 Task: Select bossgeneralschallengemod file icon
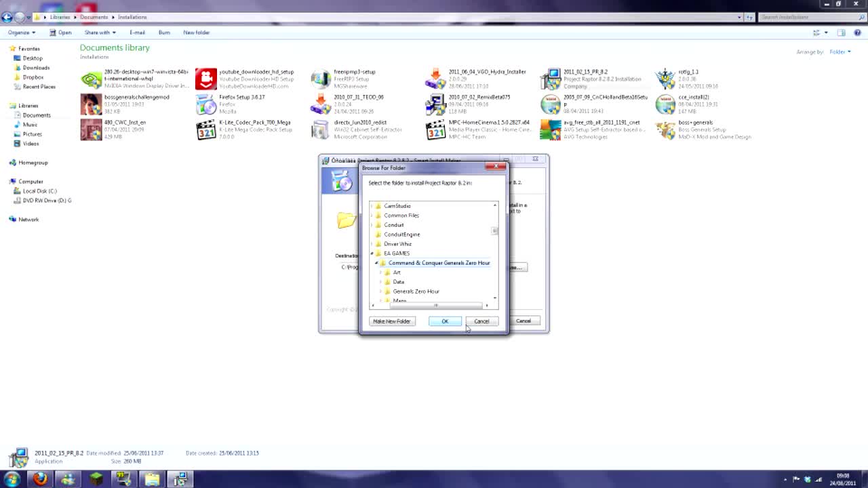(91, 104)
